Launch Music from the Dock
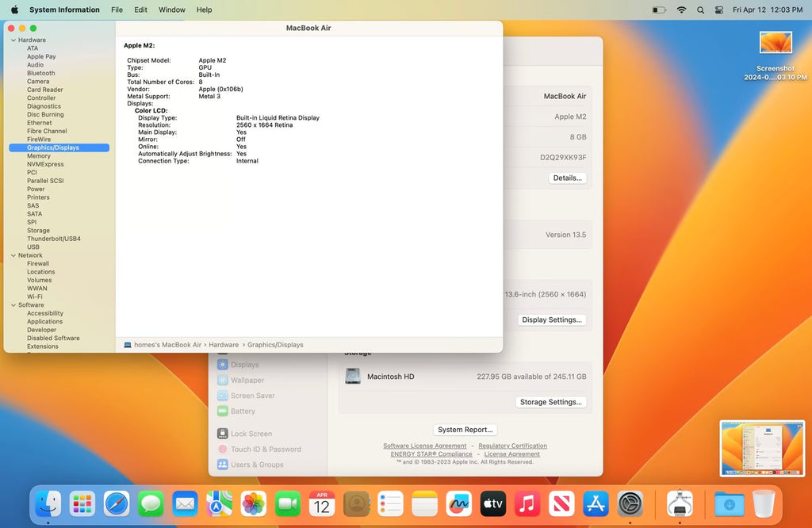The height and width of the screenshot is (528, 812). 527,503
